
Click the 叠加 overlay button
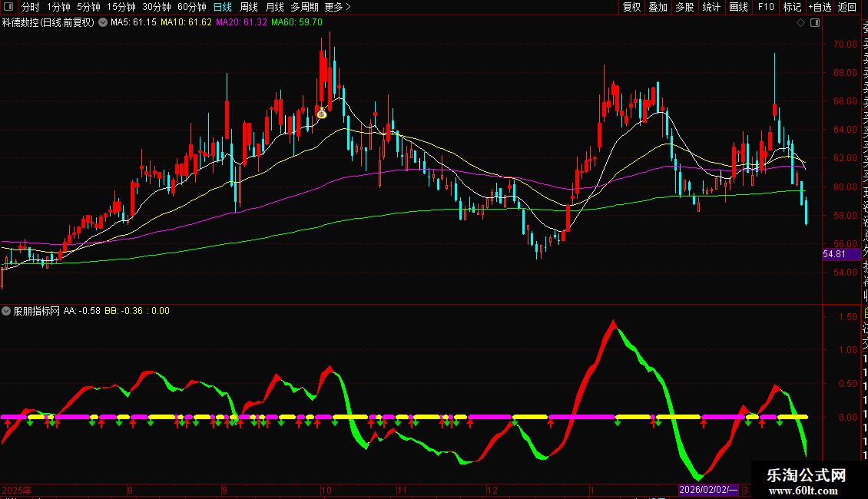pos(658,7)
